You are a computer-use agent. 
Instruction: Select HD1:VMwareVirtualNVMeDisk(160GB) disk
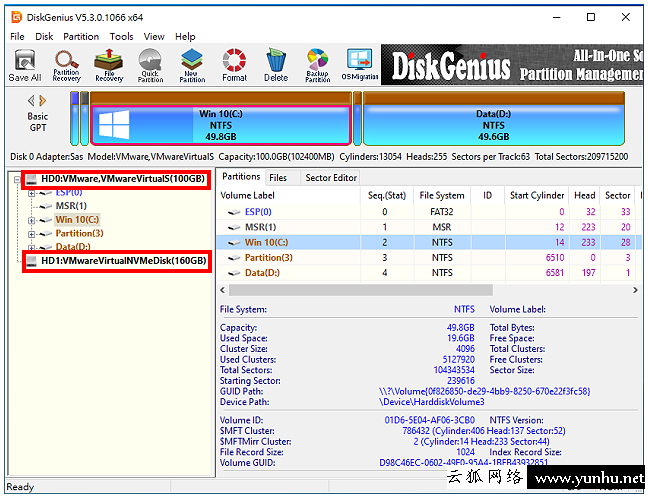click(x=124, y=261)
